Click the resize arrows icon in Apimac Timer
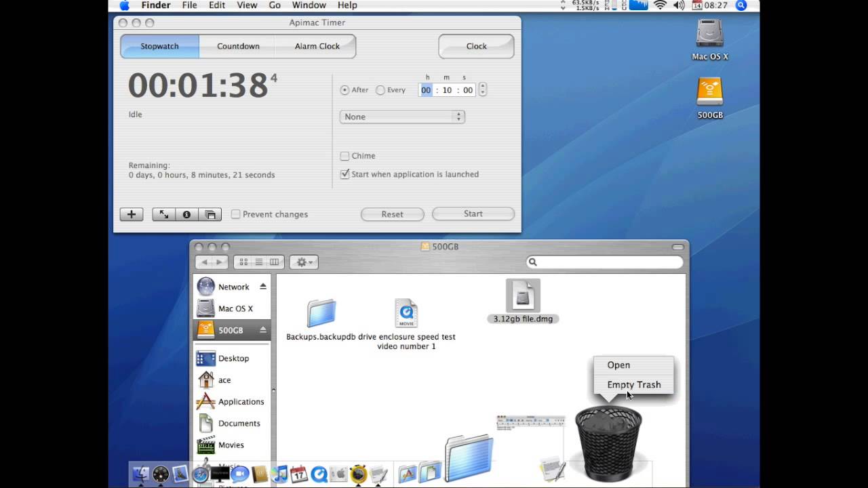The width and height of the screenshot is (868, 488). click(x=163, y=214)
